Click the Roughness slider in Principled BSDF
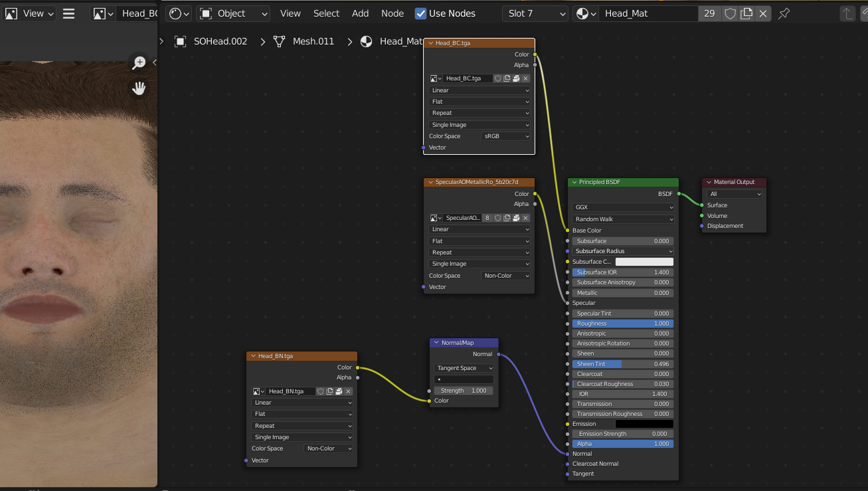Screen dimensions: 868x491 click(x=623, y=324)
